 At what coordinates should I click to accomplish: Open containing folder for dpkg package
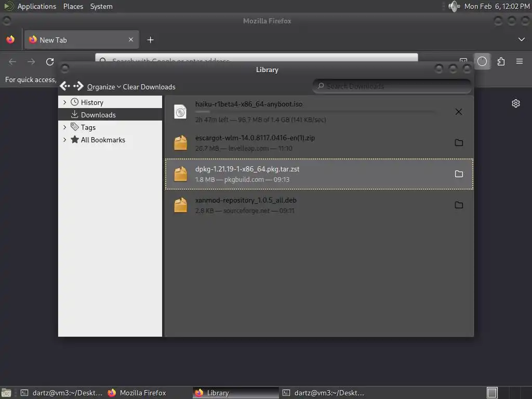459,174
